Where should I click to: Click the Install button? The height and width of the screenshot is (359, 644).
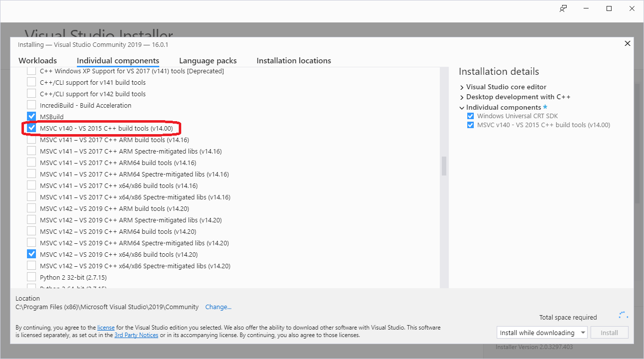pos(609,332)
